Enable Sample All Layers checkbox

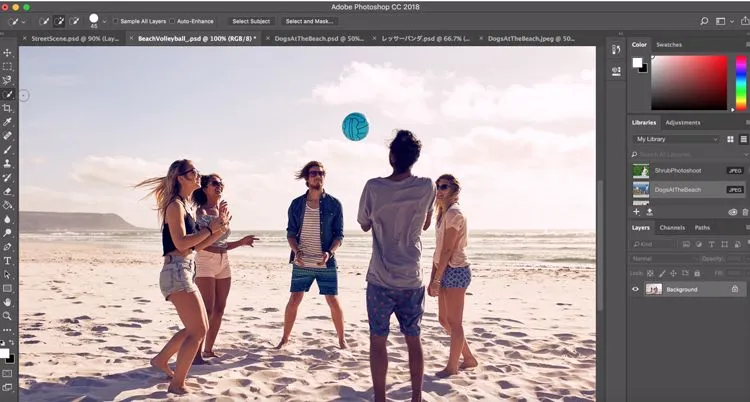point(116,21)
